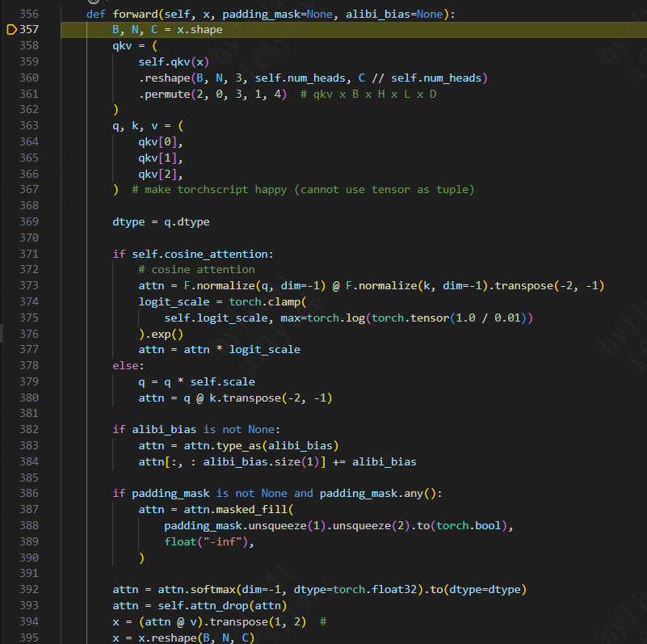Click 'qkv[1],' on line 365
The image size is (647, 644).
(x=161, y=158)
